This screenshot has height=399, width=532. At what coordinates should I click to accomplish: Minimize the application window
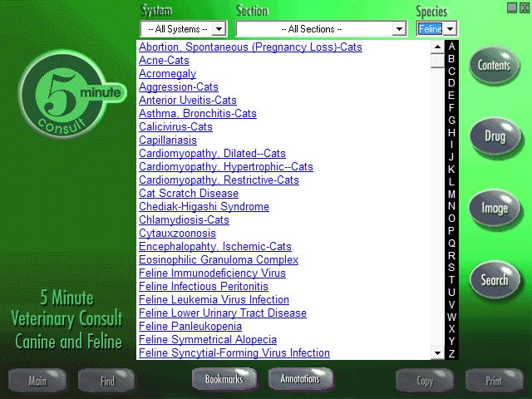512,7
